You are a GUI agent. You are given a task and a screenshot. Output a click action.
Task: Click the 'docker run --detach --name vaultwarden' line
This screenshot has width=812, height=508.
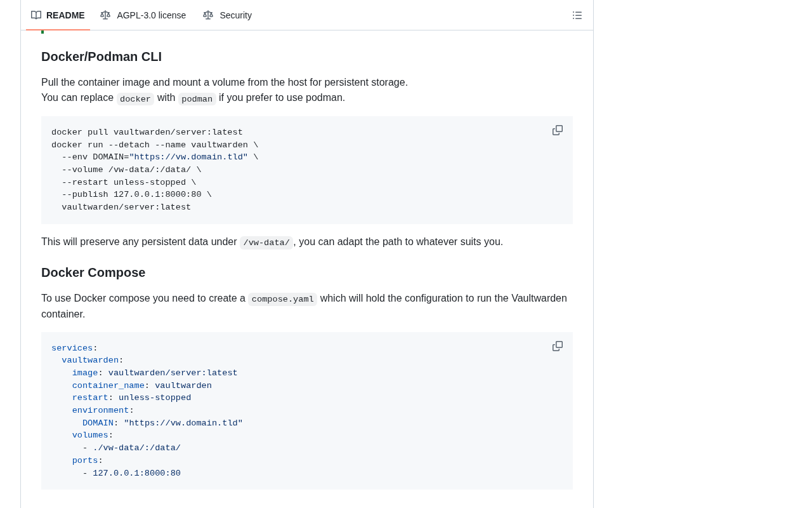(x=155, y=145)
